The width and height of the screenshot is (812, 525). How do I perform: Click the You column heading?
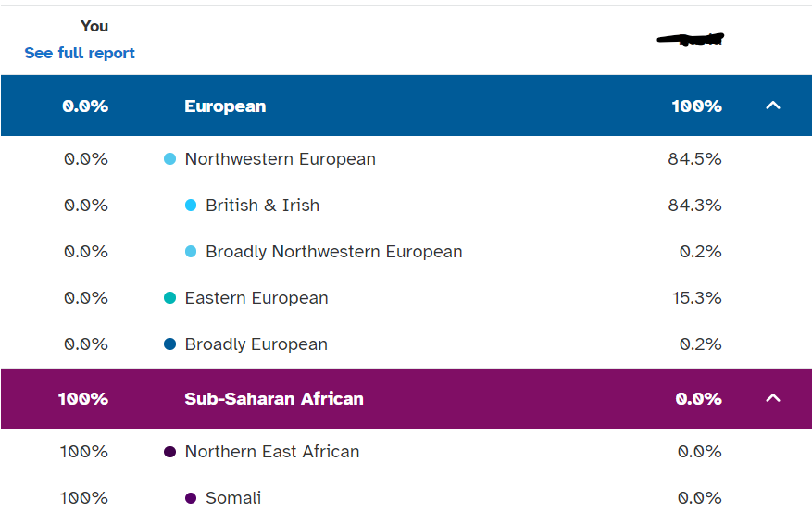pyautogui.click(x=94, y=26)
